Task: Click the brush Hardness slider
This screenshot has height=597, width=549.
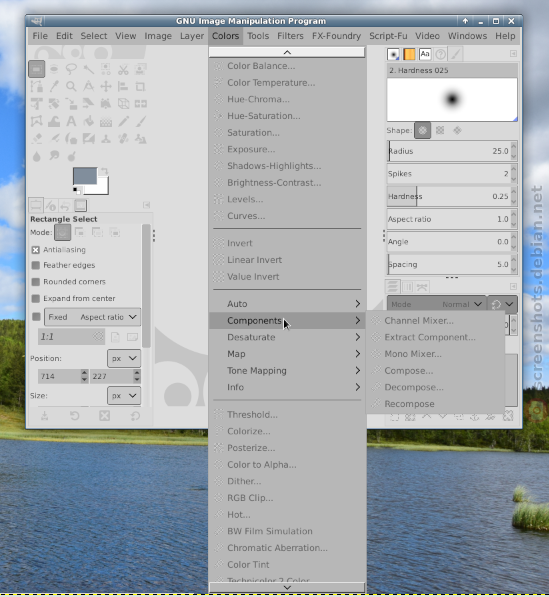Action: pos(448,196)
